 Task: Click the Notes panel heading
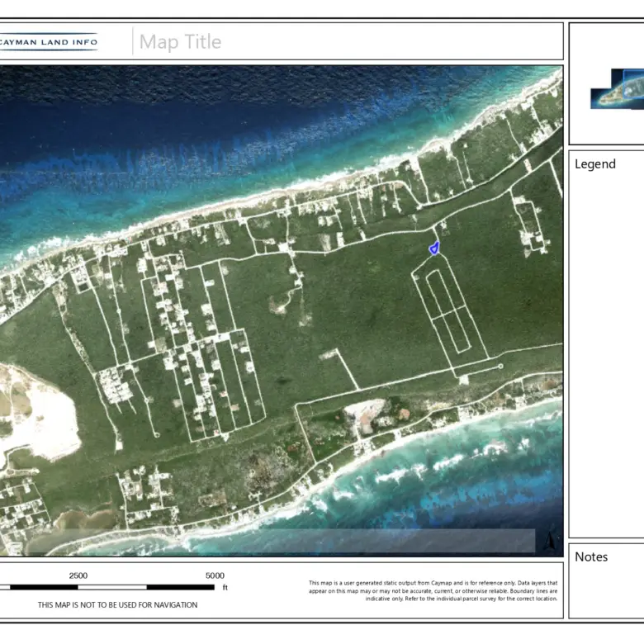click(x=591, y=557)
